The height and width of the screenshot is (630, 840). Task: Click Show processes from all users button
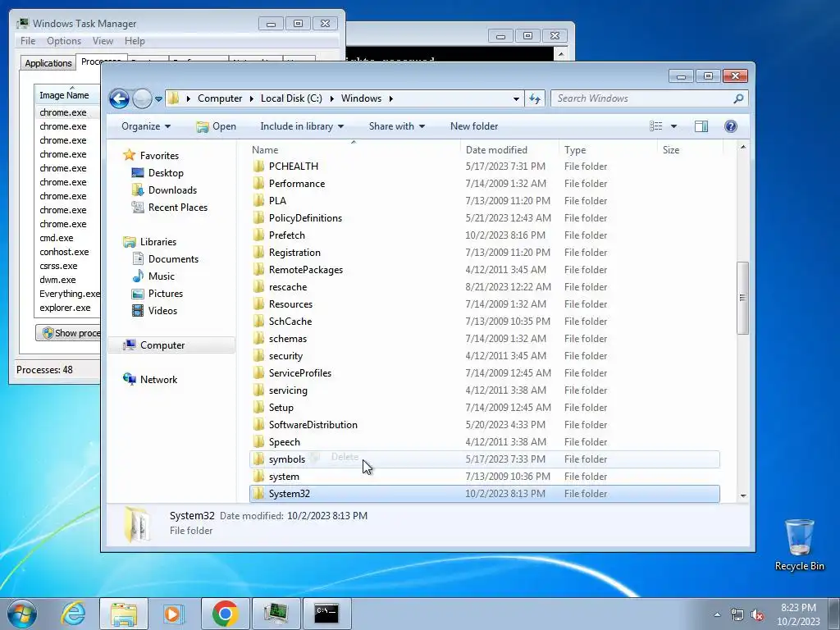click(68, 333)
